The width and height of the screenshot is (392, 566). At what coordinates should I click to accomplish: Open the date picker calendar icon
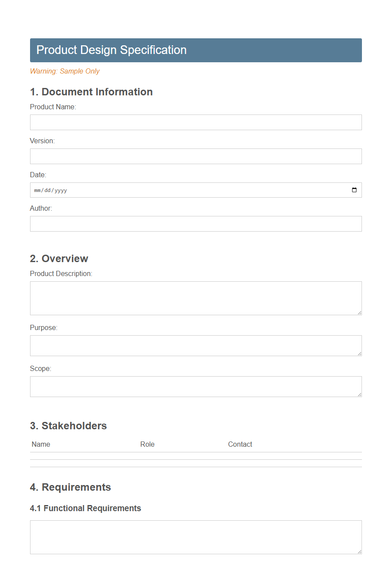[x=354, y=189]
